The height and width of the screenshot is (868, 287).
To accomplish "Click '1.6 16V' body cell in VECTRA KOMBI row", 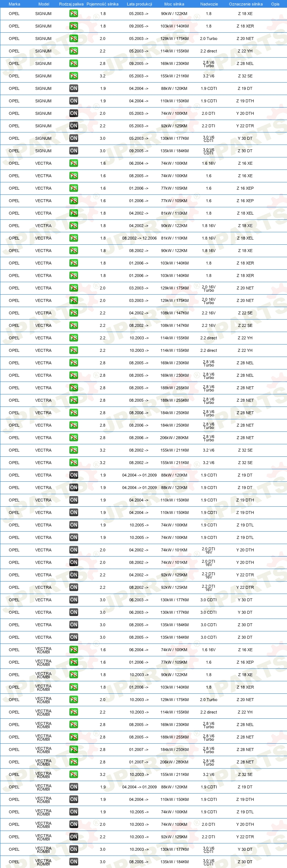I will tap(208, 650).
